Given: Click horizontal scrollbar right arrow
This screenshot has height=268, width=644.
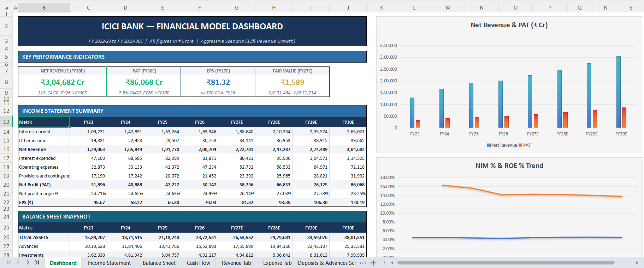Looking at the screenshot, I should [637, 263].
